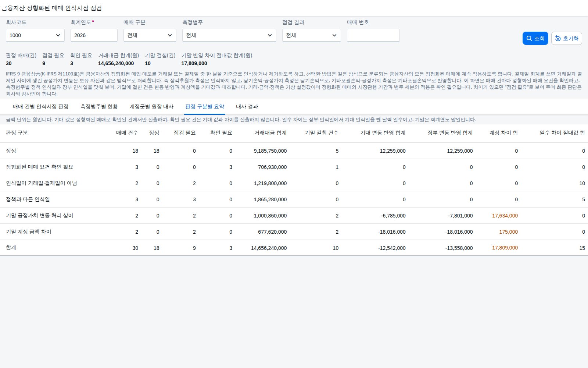Select the 정형화된 매매 요건 확인 필요 row
Viewport: 588px width, 368px height.
point(294,167)
